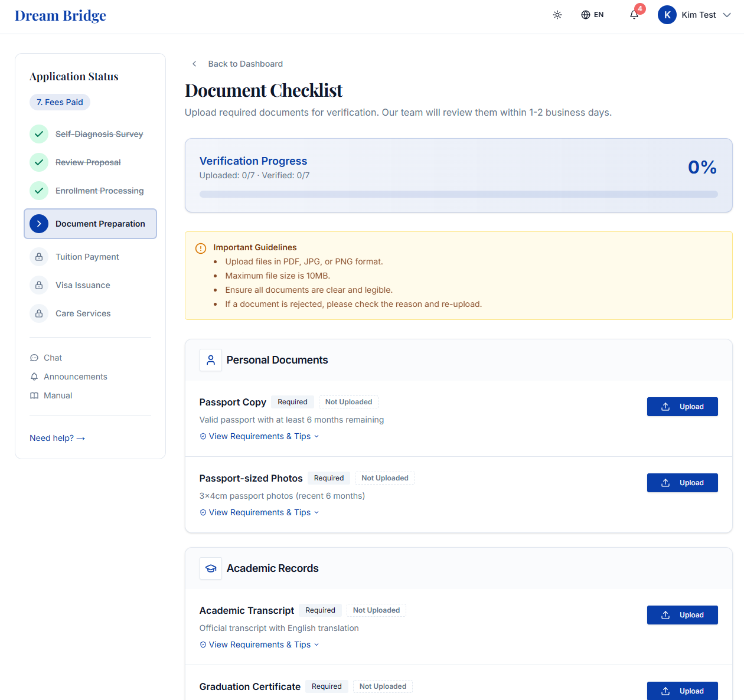The height and width of the screenshot is (700, 744).
Task: Upload the Passport Copy document
Action: coord(683,407)
